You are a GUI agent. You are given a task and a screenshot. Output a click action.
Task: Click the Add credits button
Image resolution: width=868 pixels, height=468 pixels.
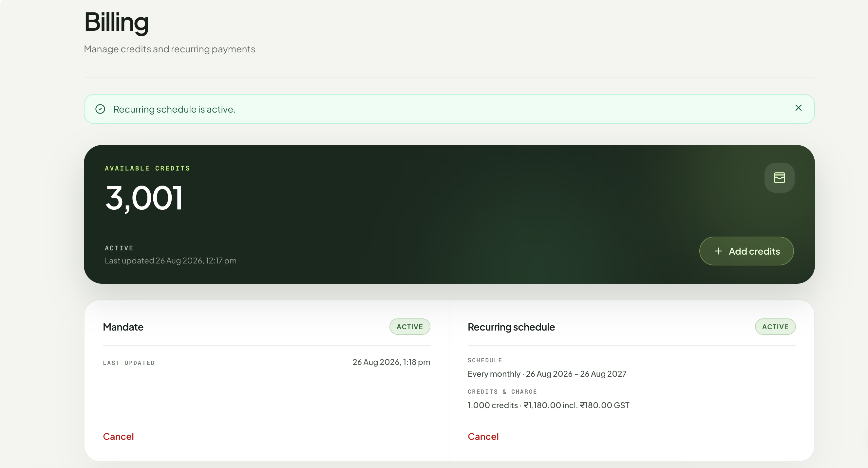[x=746, y=251]
